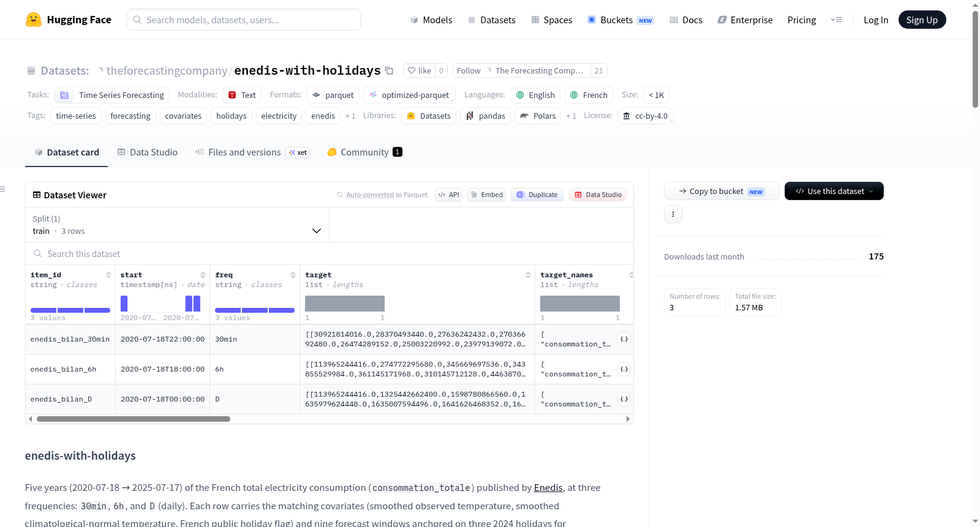Screen dimensions: 980x527
Task: Expand the Split train selector
Action: (x=177, y=225)
